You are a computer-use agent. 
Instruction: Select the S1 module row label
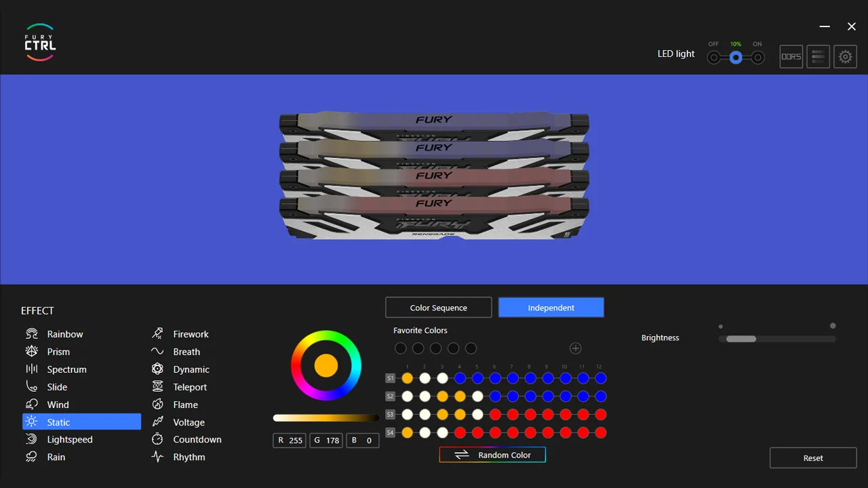(x=390, y=378)
